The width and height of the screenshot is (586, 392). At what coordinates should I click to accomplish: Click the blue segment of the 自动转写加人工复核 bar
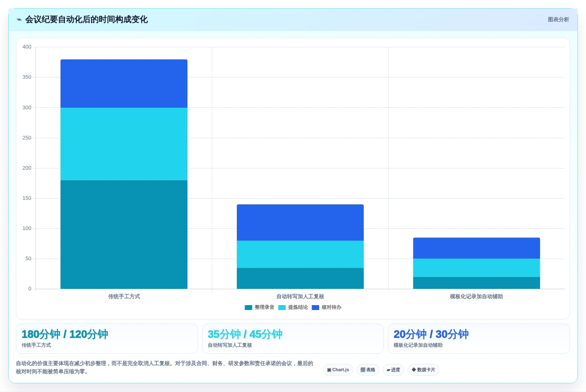tap(300, 223)
